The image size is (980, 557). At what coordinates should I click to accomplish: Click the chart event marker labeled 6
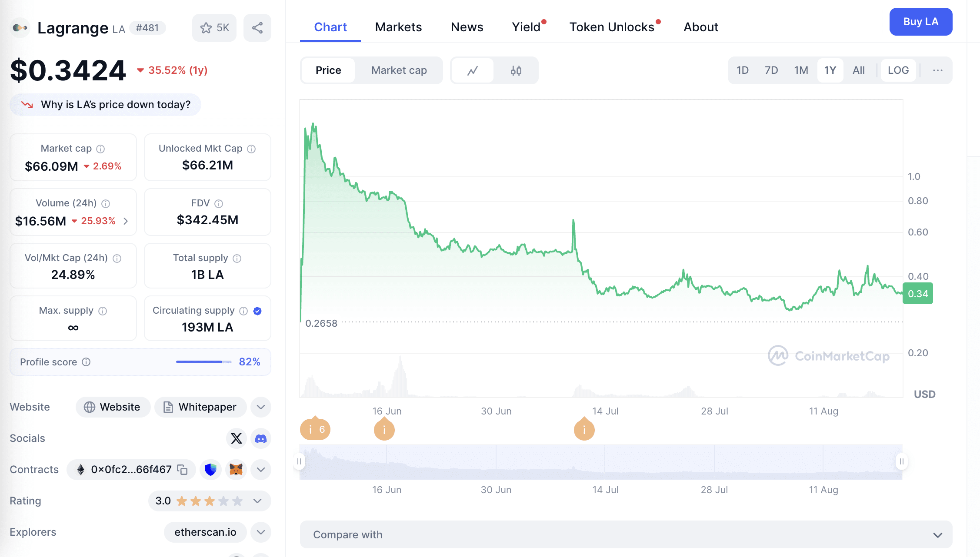[x=315, y=429]
